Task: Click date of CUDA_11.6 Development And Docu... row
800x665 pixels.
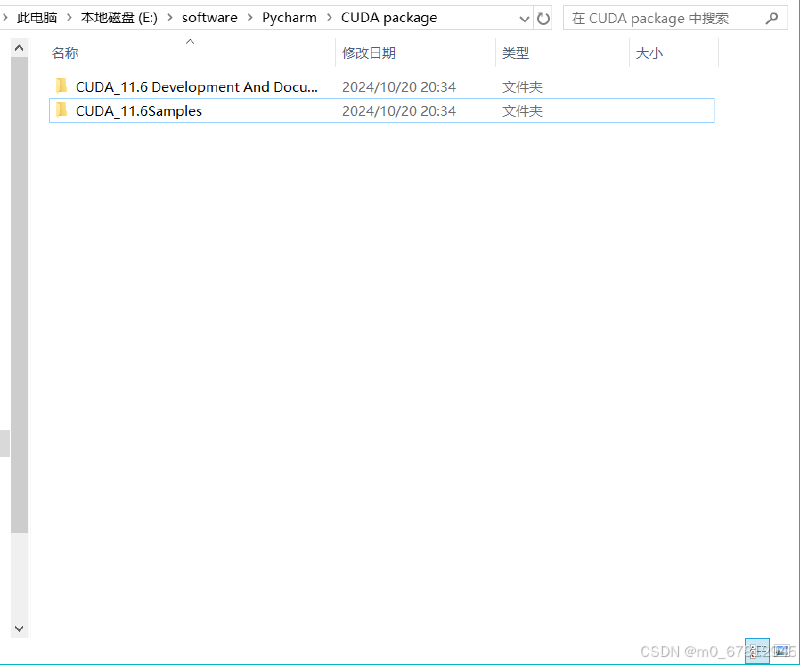Action: point(398,87)
